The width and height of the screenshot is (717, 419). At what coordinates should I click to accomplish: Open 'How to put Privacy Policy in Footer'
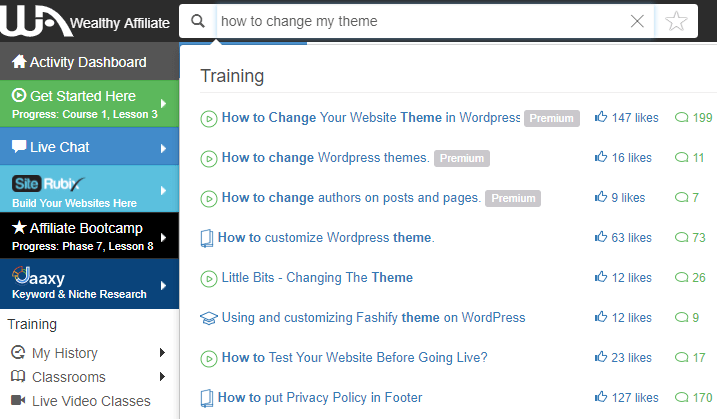(320, 398)
